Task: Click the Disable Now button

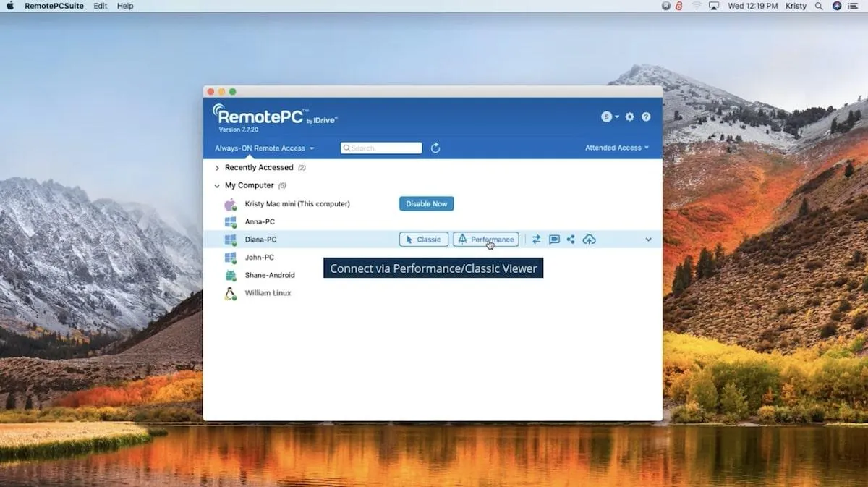Action: [427, 204]
